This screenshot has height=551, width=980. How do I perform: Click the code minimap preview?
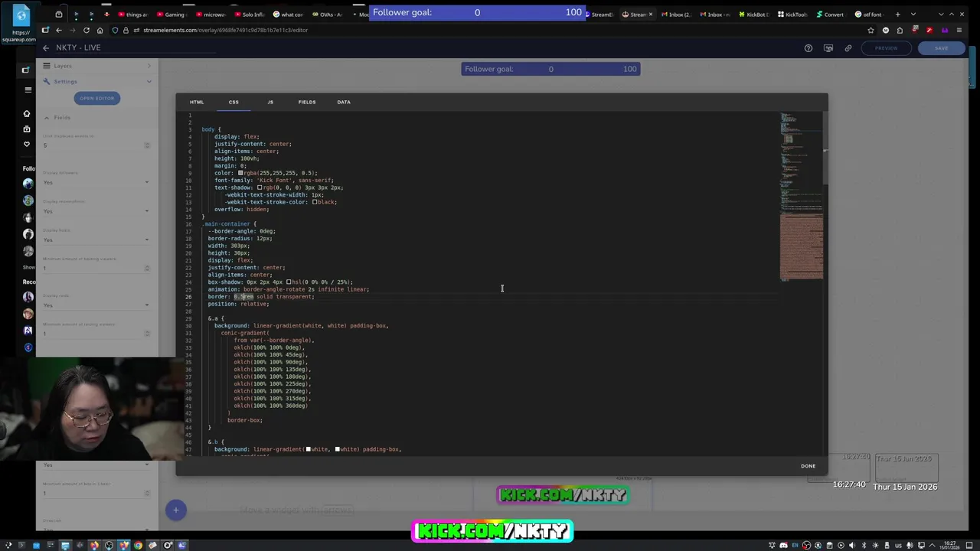click(x=802, y=197)
